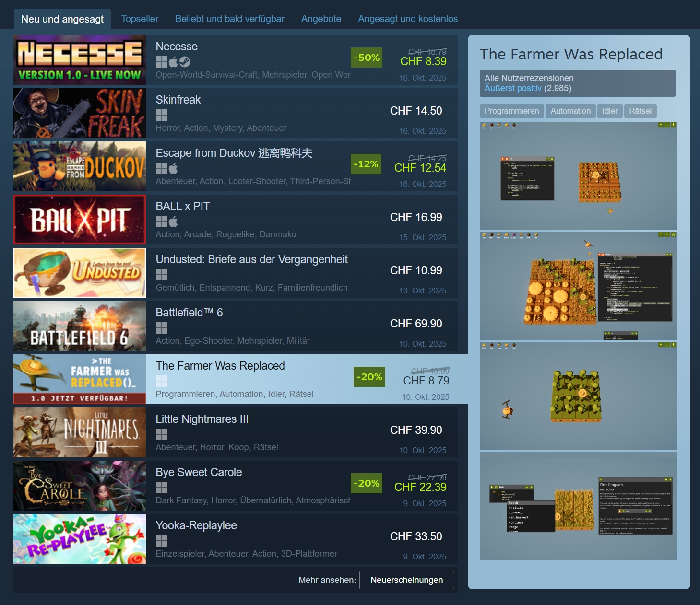The image size is (700, 605).
Task: Click the Steam icon on the Necesse row
Action: (185, 62)
